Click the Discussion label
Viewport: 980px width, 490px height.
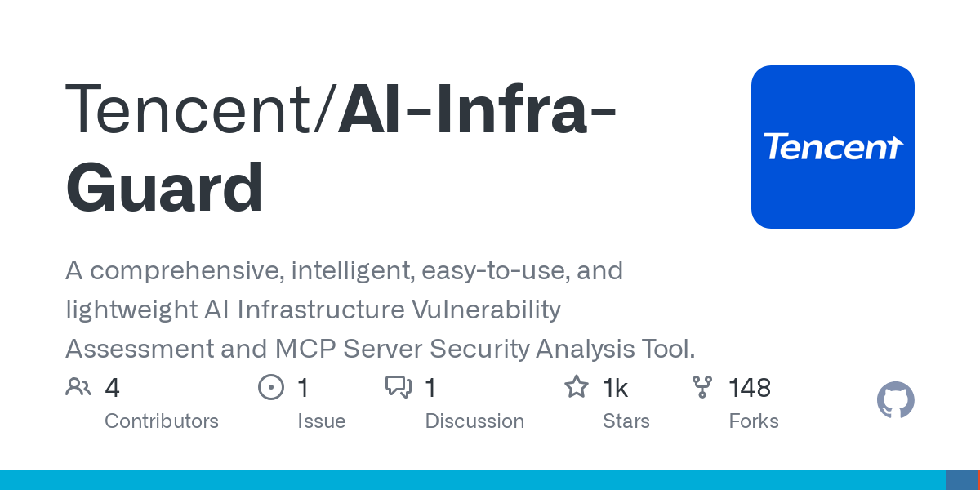[x=474, y=421]
